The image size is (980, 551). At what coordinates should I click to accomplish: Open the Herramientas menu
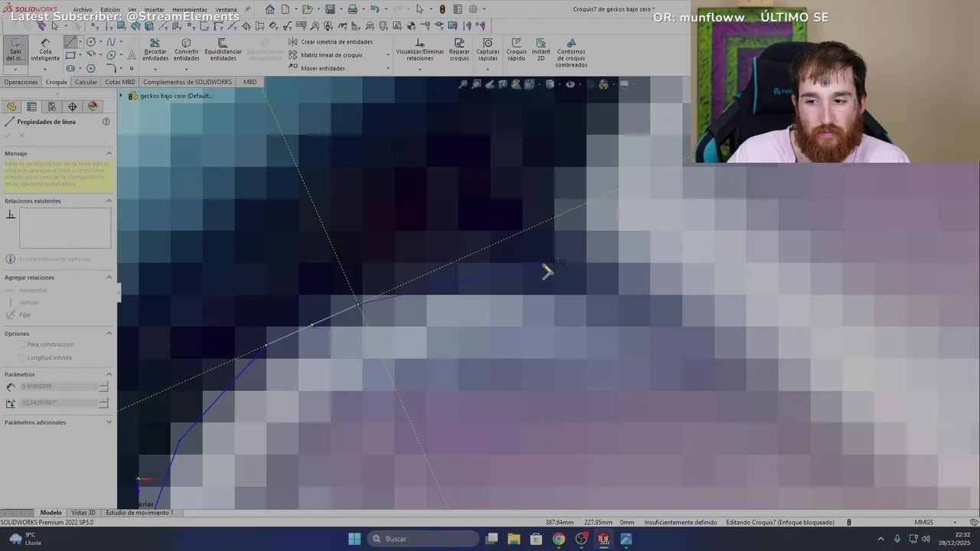(x=190, y=10)
